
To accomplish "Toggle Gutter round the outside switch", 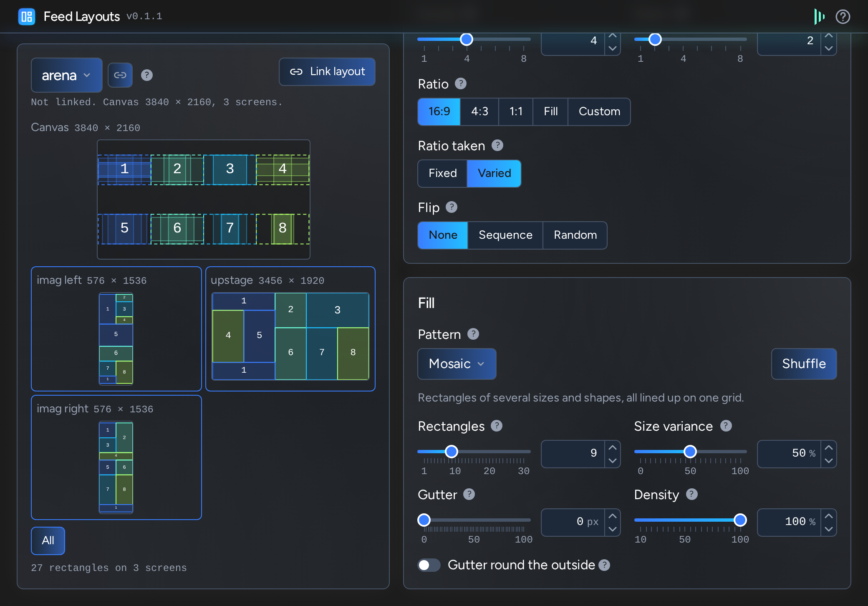I will pos(429,565).
